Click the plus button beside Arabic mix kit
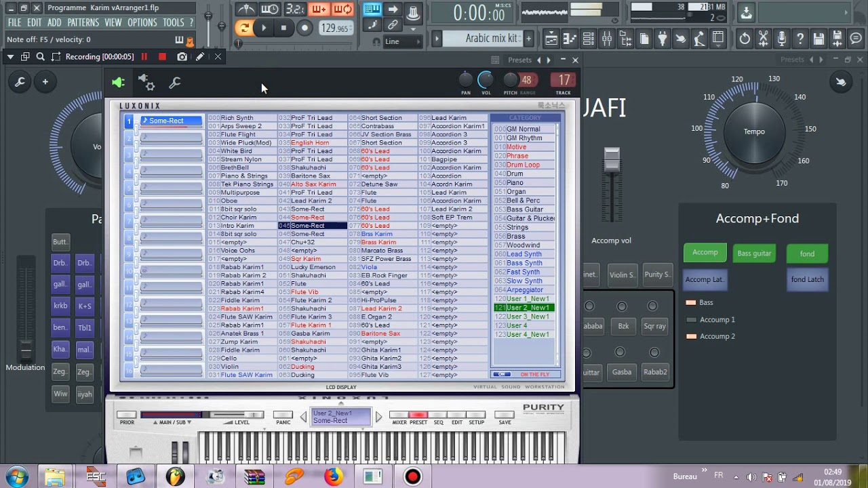Viewport: 868px width, 488px height. tap(528, 39)
